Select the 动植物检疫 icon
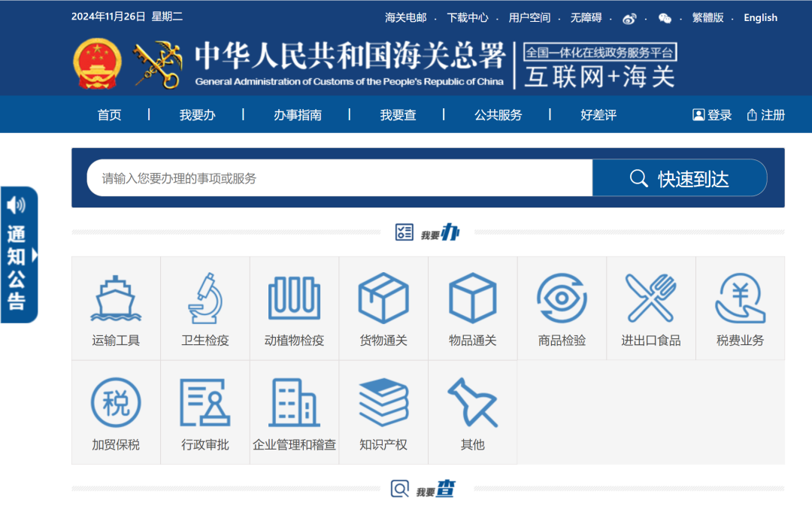 click(x=294, y=298)
